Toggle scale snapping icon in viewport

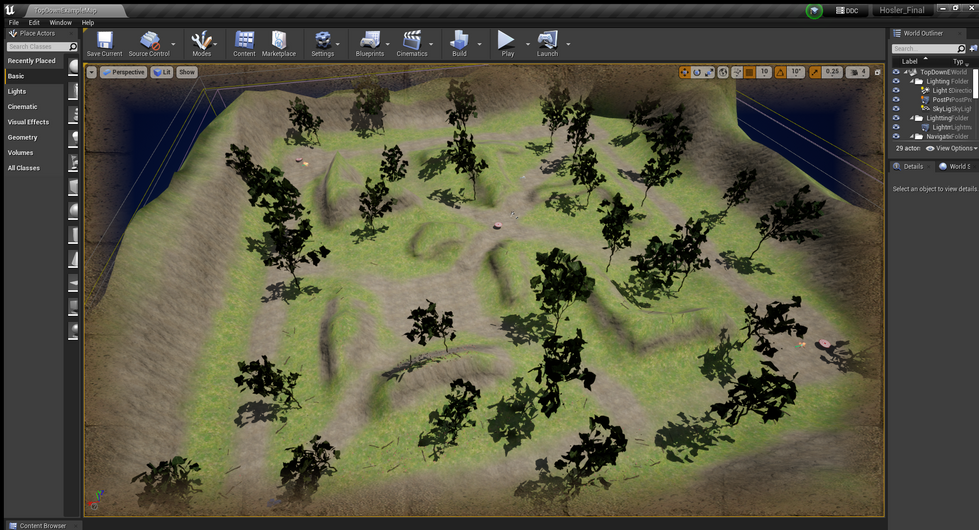coord(815,72)
